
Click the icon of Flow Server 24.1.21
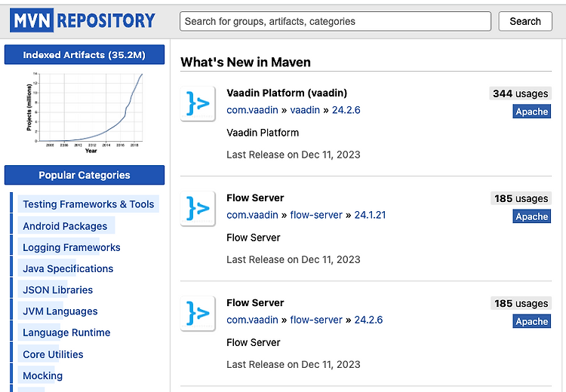pyautogui.click(x=198, y=209)
